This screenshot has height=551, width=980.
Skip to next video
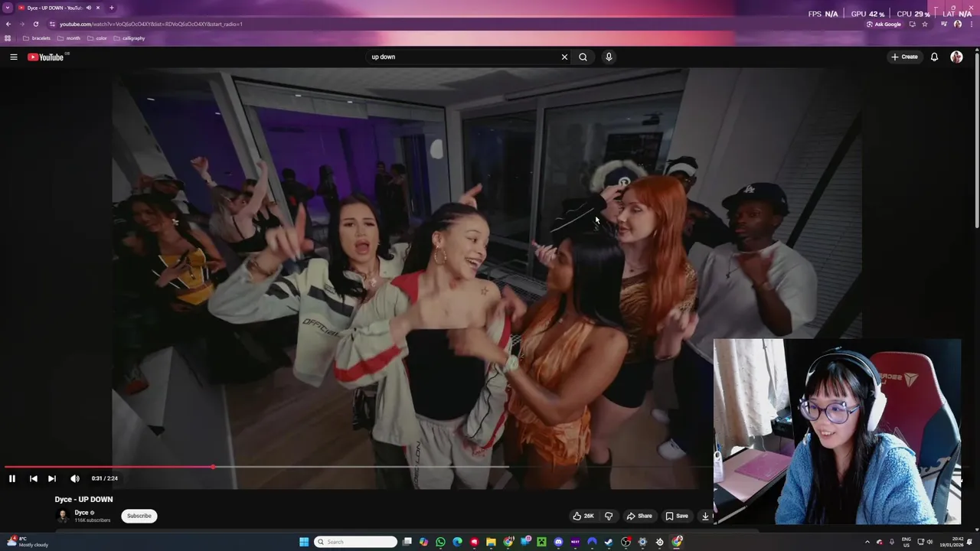point(51,478)
